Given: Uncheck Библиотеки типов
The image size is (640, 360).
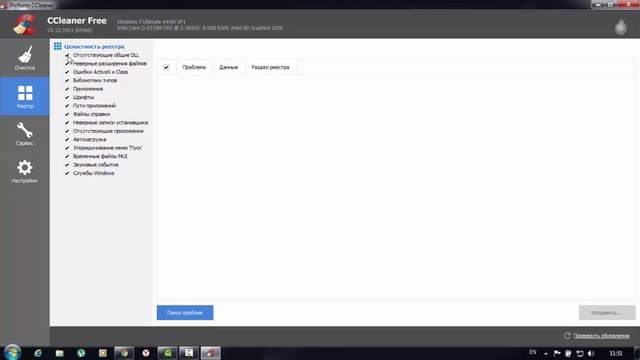Looking at the screenshot, I should pyautogui.click(x=67, y=80).
